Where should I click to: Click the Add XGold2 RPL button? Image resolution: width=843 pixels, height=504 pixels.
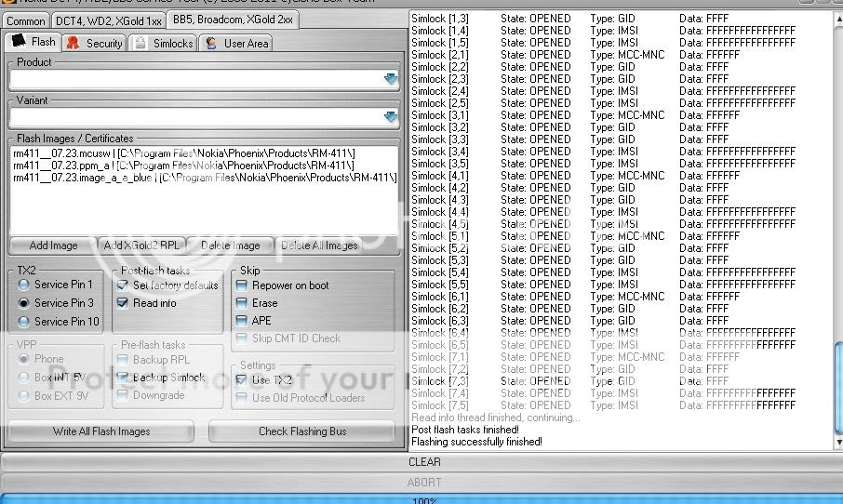pyautogui.click(x=141, y=245)
